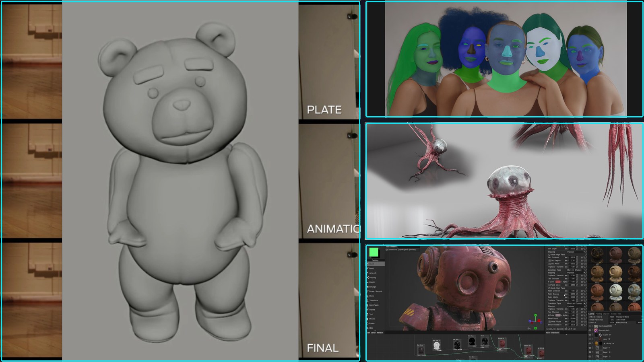
Task: Open the Add Depth dropdown
Action: 629,320
